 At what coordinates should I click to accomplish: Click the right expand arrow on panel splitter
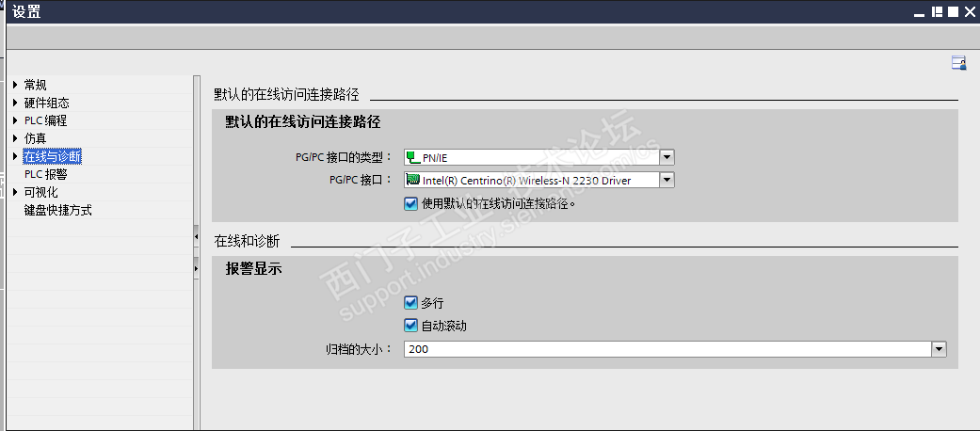[x=196, y=268]
